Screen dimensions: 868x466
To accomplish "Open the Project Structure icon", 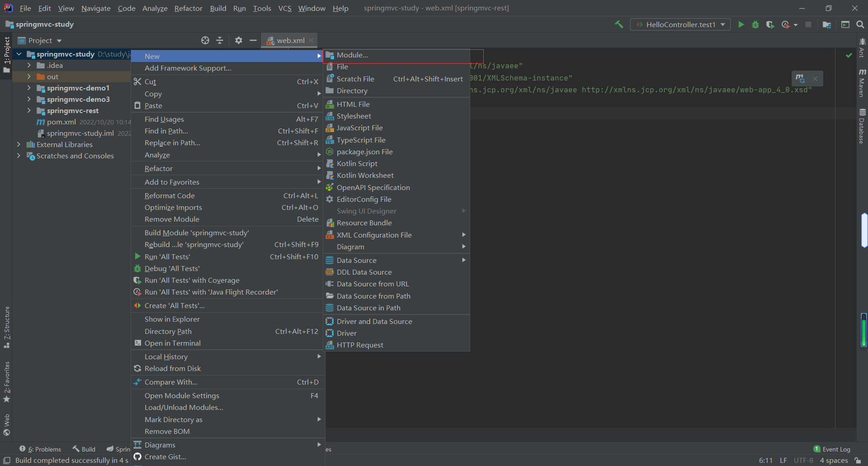I will 827,24.
